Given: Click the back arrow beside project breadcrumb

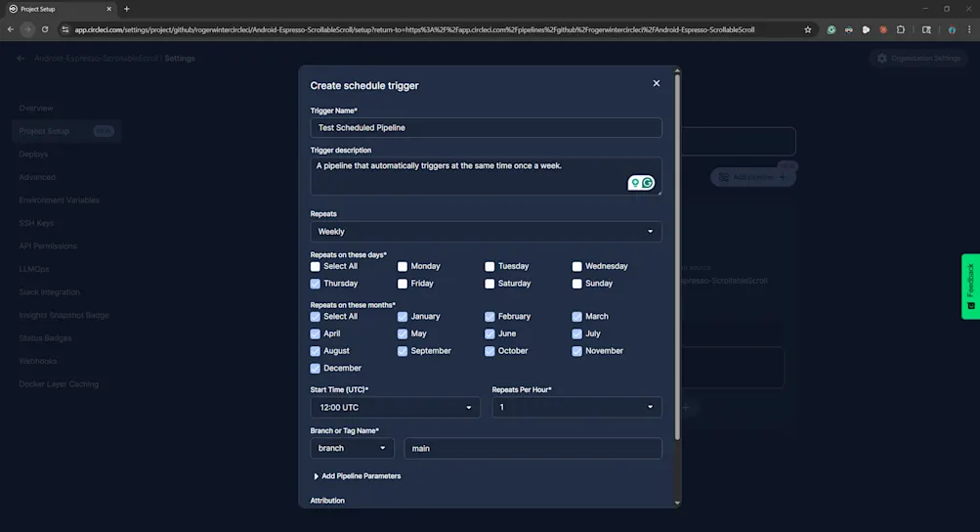Looking at the screenshot, I should coord(21,59).
